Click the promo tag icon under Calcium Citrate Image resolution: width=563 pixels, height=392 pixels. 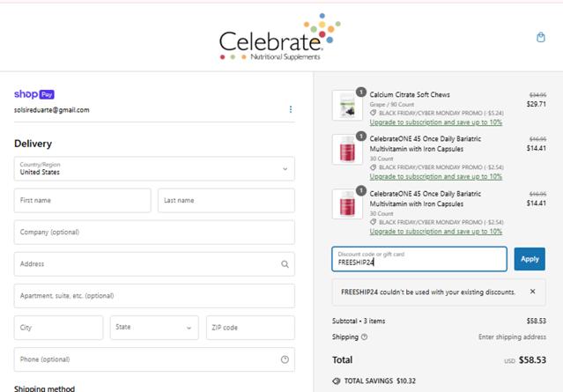point(374,113)
